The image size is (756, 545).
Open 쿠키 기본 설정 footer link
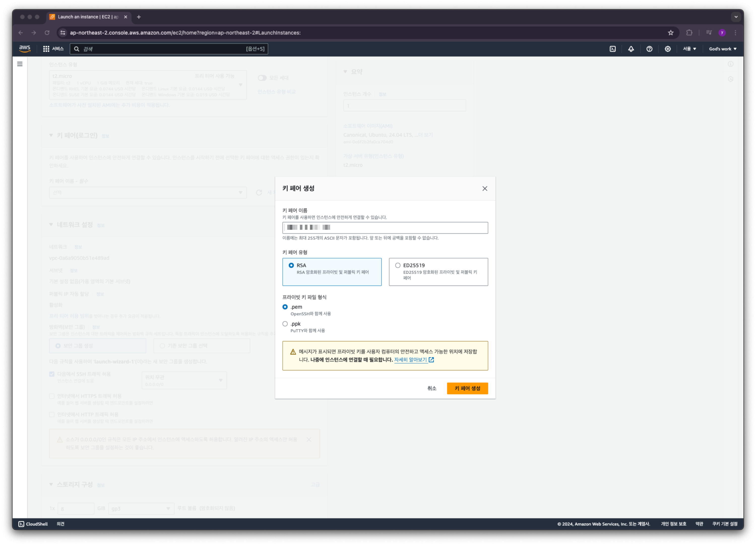click(725, 524)
